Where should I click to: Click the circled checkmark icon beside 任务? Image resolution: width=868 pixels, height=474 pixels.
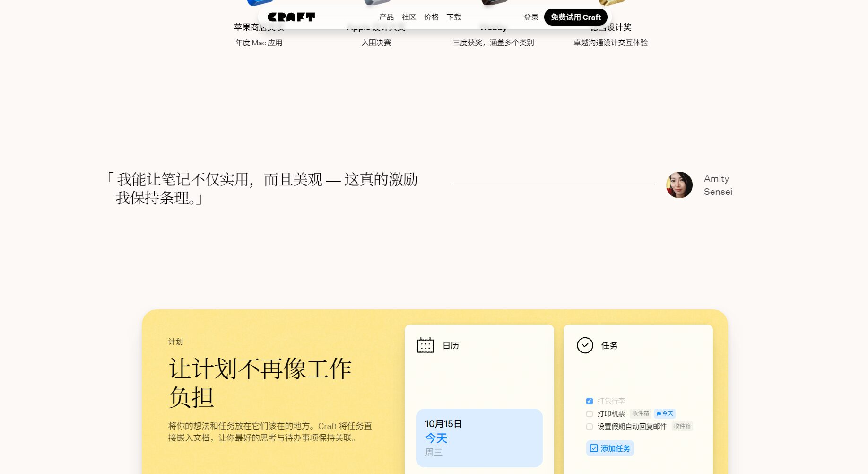[585, 345]
